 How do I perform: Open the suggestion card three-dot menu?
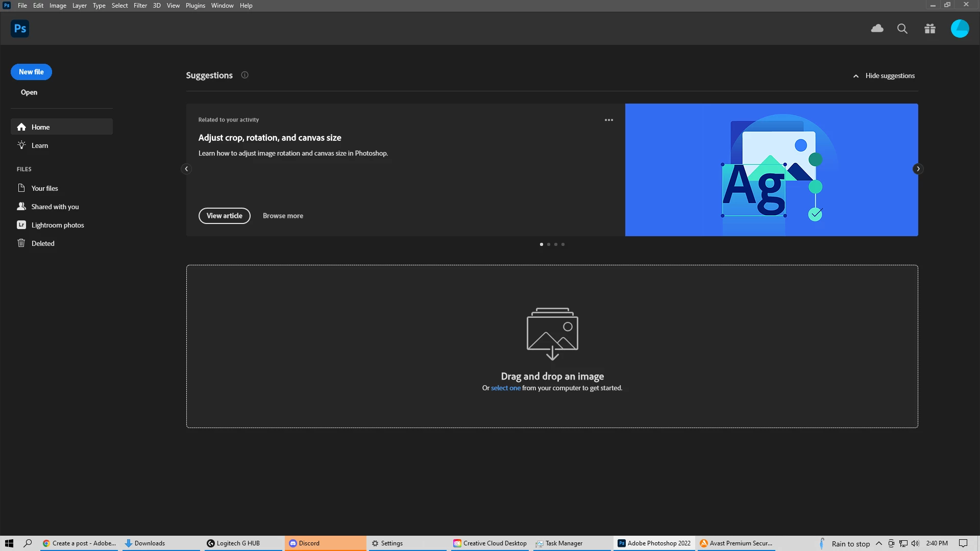coord(608,120)
